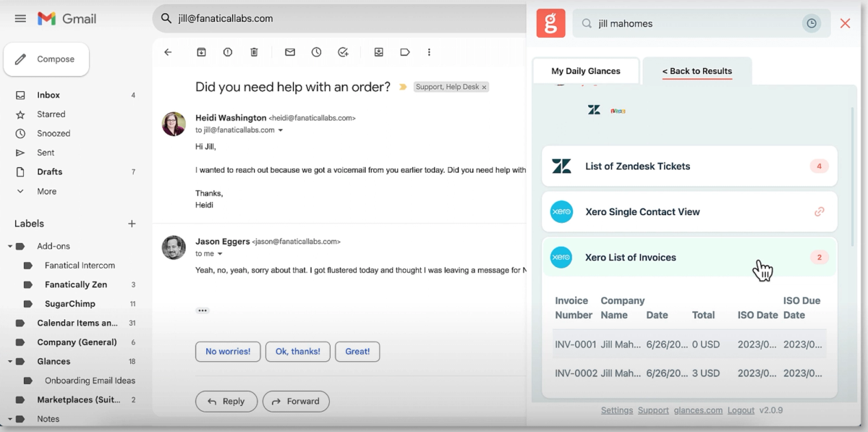Open the Fanatically Zen label
The width and height of the screenshot is (868, 432).
[76, 284]
